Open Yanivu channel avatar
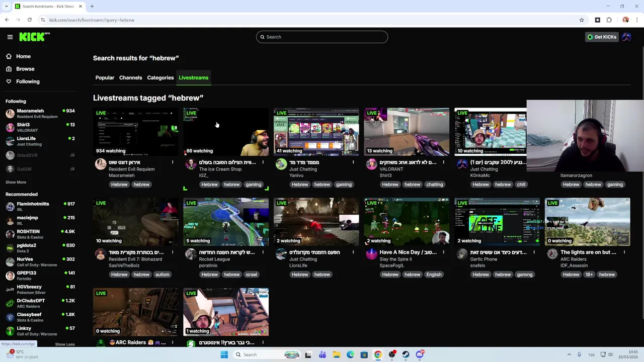The width and height of the screenshot is (644, 362). click(x=281, y=164)
